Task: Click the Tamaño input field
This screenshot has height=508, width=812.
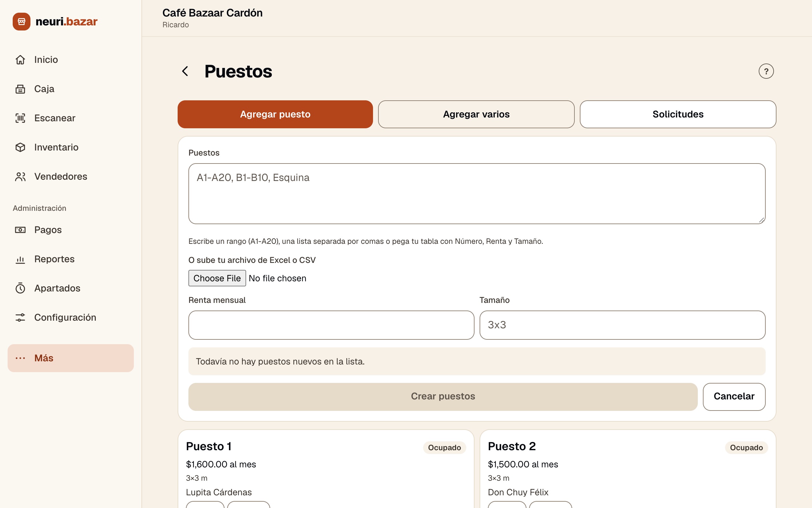Action: click(622, 325)
